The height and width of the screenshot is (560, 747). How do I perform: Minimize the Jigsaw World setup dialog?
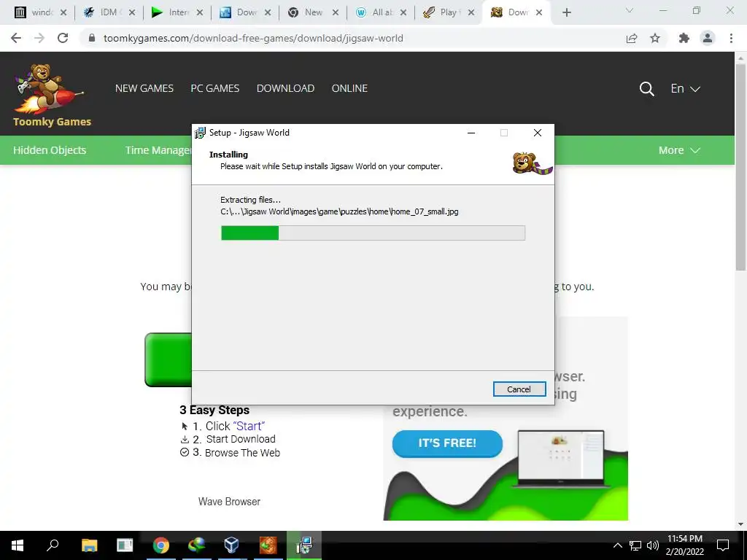coord(471,133)
